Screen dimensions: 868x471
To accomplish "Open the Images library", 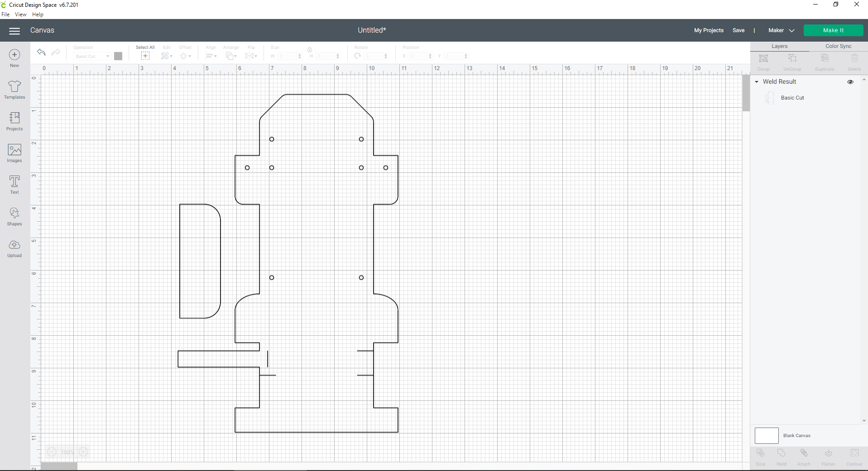I will (x=14, y=153).
